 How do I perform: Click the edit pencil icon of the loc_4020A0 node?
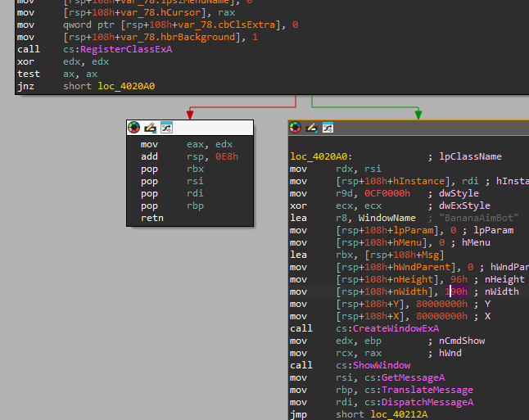311,128
